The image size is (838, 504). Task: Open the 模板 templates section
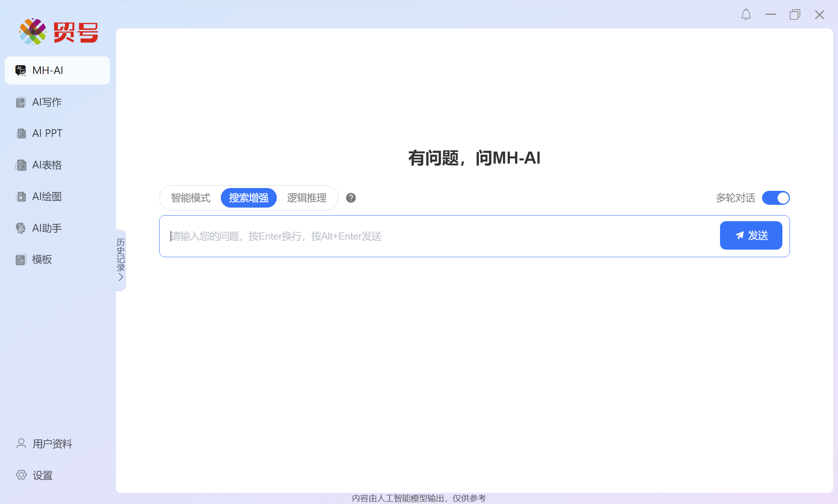57,259
